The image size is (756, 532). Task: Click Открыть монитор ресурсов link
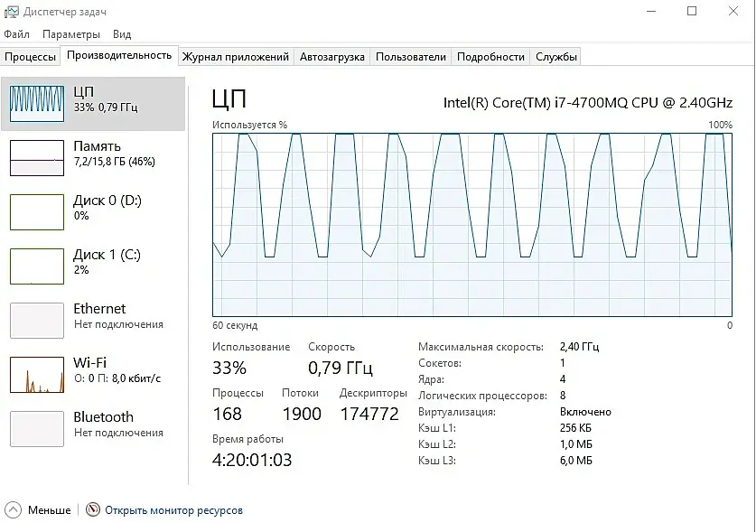(x=173, y=510)
